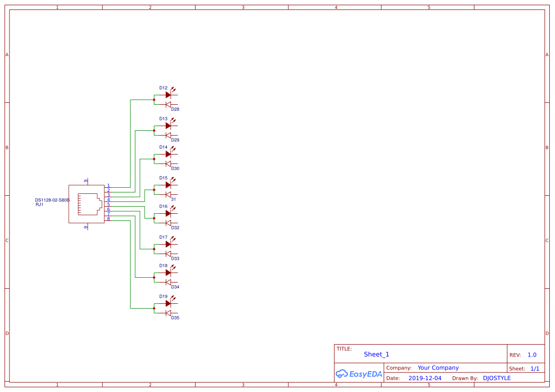Image resolution: width=555 pixels, height=392 pixels.
Task: Select the DS1128-02-S80B part label
Action: [52, 201]
